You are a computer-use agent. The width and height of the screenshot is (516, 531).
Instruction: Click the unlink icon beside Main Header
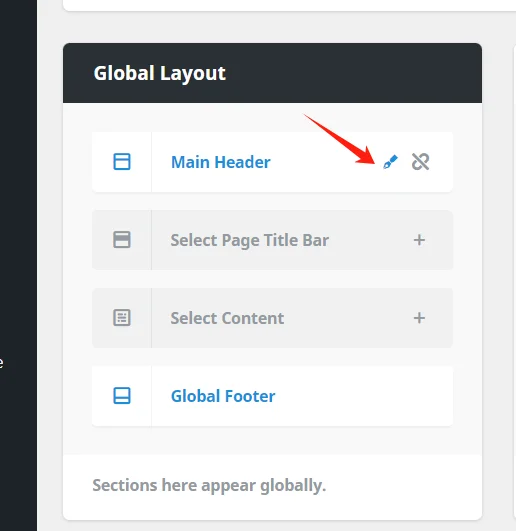pos(421,162)
